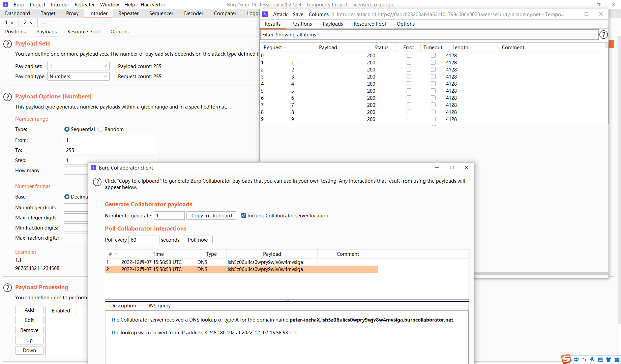This screenshot has height=364, width=621.
Task: Open the Payload set dropdown
Action: (x=78, y=66)
